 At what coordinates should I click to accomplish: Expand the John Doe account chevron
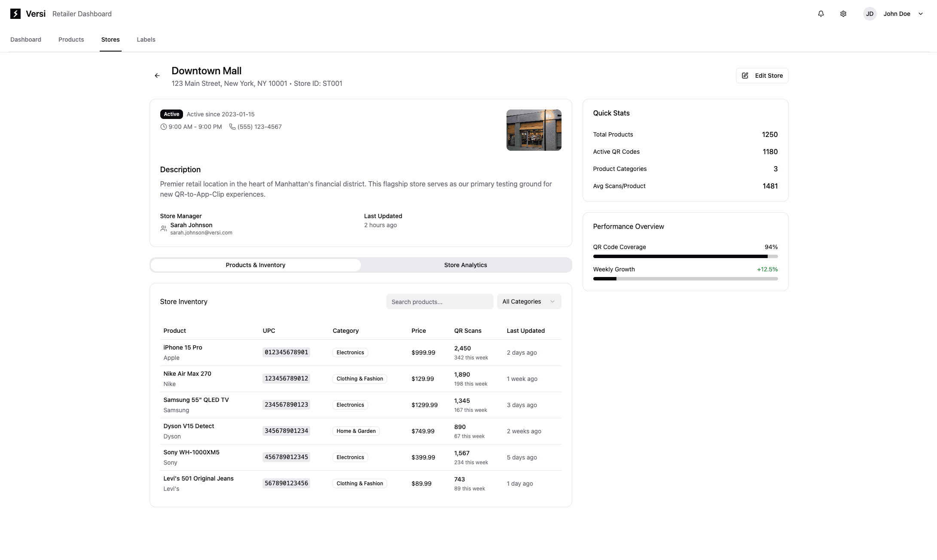[x=920, y=14]
